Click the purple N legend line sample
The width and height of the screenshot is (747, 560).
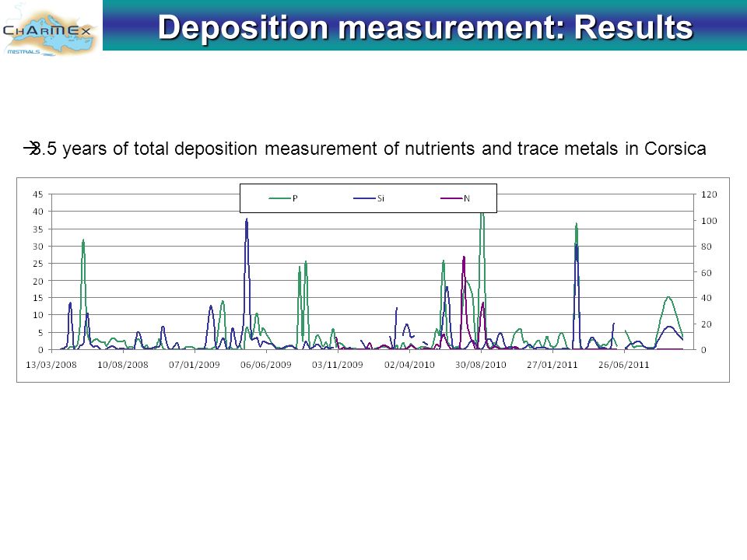click(451, 198)
